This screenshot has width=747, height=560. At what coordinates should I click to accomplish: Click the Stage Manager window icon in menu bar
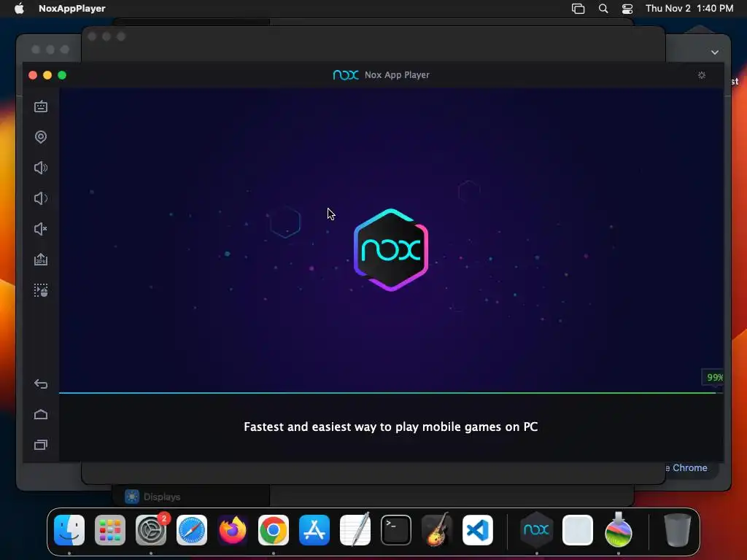point(578,9)
